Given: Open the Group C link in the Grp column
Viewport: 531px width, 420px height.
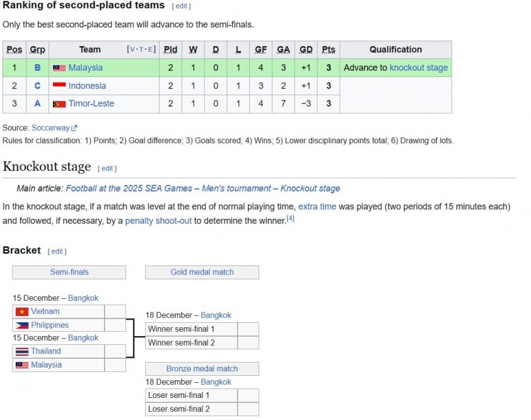Looking at the screenshot, I should [x=37, y=86].
